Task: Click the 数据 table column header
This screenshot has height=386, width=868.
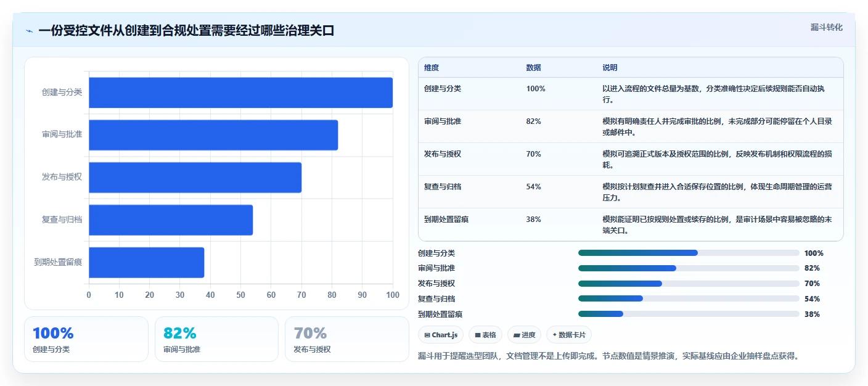Action: [533, 68]
